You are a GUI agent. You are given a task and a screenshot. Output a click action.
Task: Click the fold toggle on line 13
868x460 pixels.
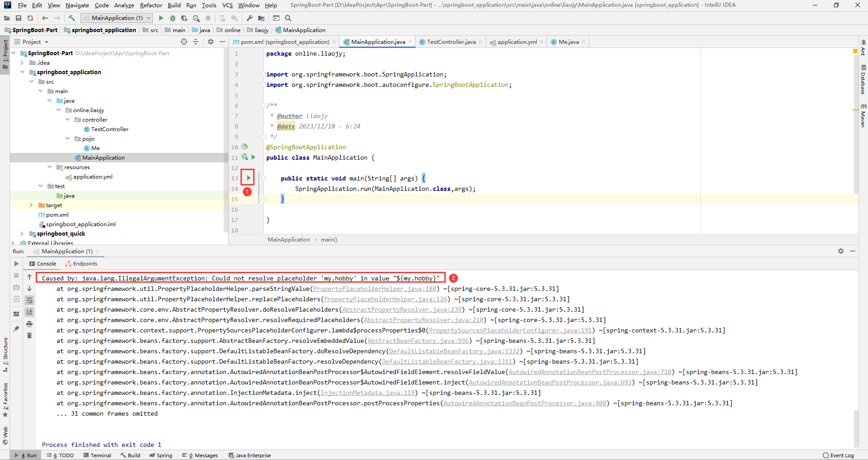[x=263, y=178]
